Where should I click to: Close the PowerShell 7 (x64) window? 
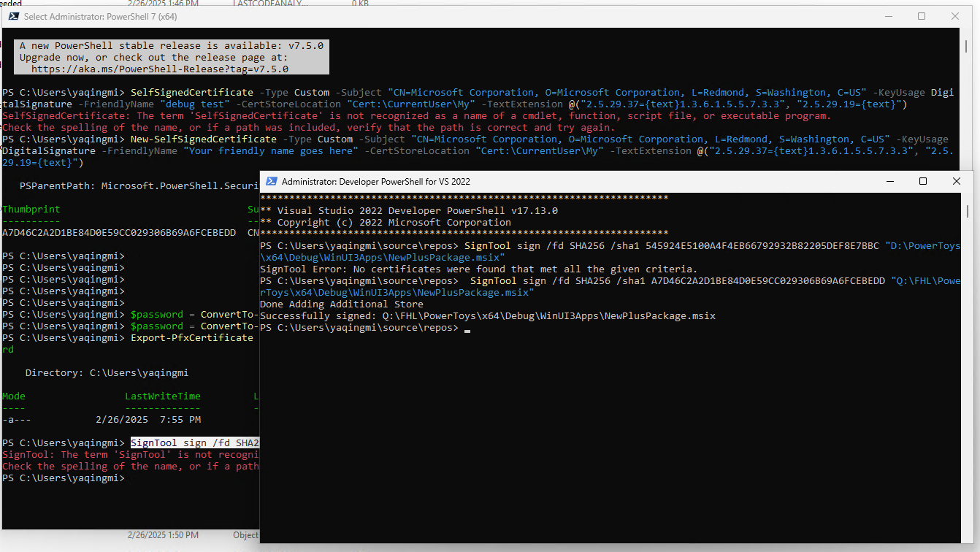coord(955,16)
